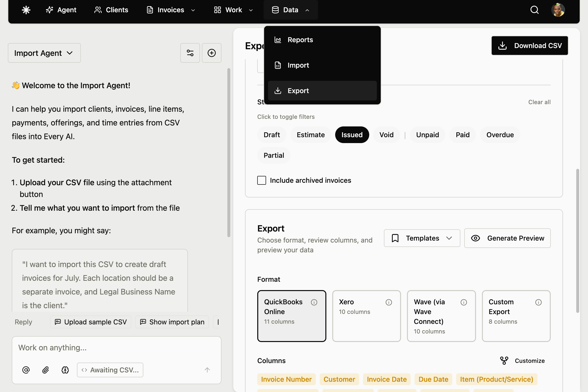Open the Templates dropdown
Screen dimensions: 588x392
coord(422,238)
